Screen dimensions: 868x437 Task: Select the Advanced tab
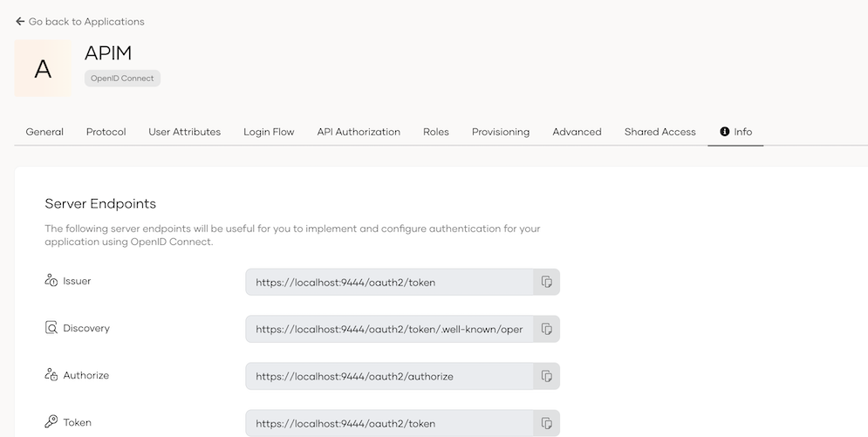tap(577, 132)
